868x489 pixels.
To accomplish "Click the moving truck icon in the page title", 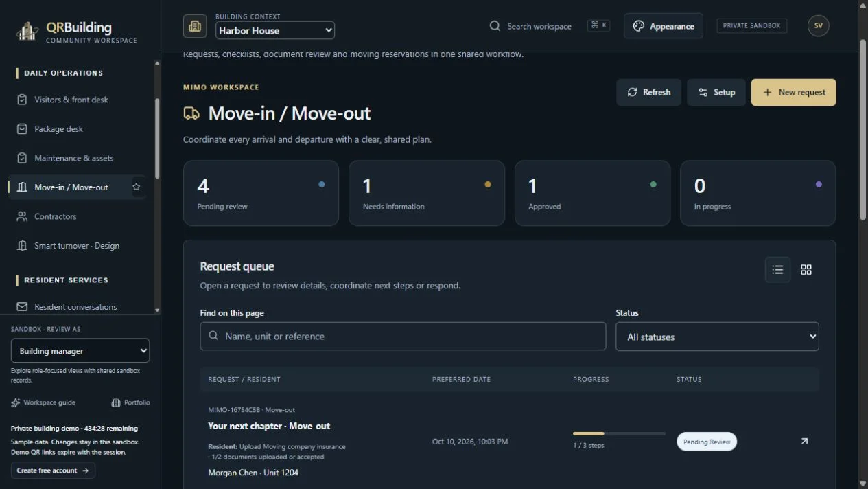I will tap(191, 113).
